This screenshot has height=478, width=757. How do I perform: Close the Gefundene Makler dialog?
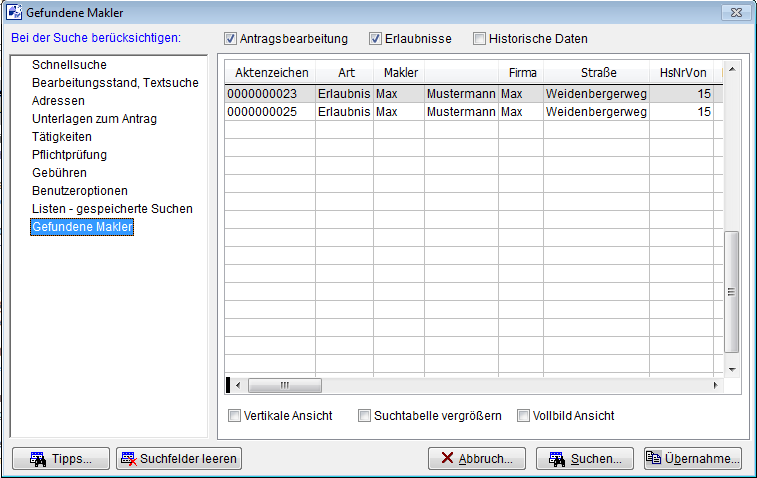736,12
